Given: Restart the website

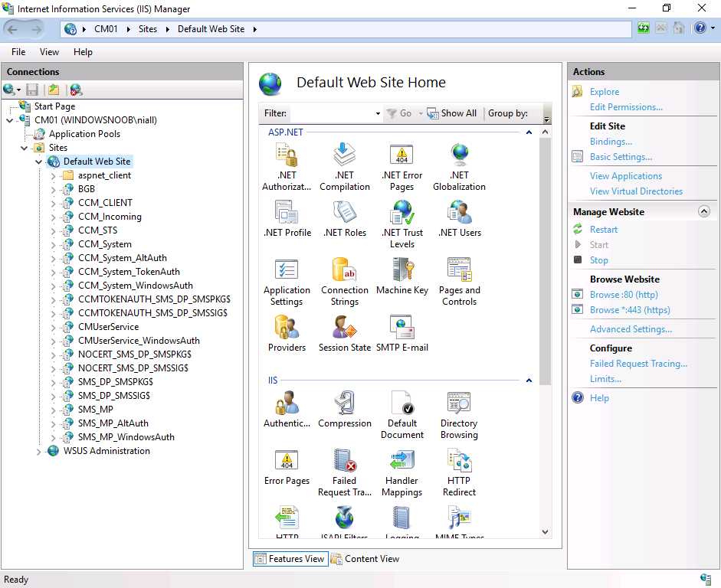Looking at the screenshot, I should (603, 229).
